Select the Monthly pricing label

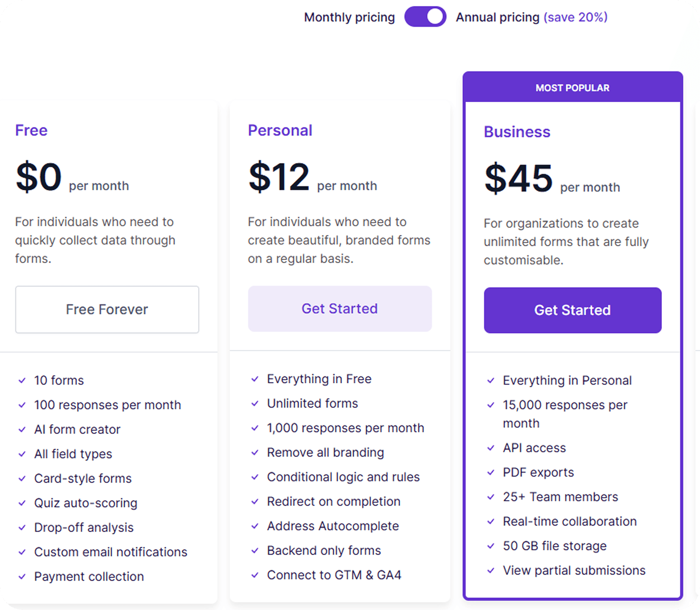coord(349,17)
